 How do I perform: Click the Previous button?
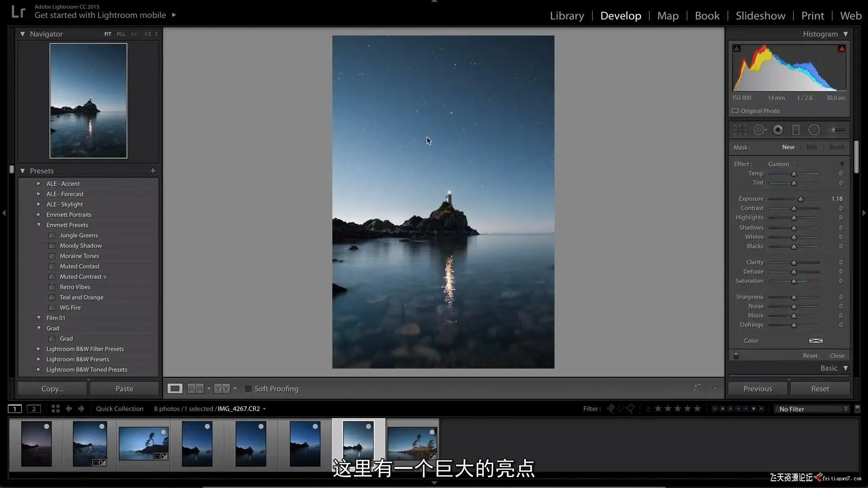[x=758, y=389]
